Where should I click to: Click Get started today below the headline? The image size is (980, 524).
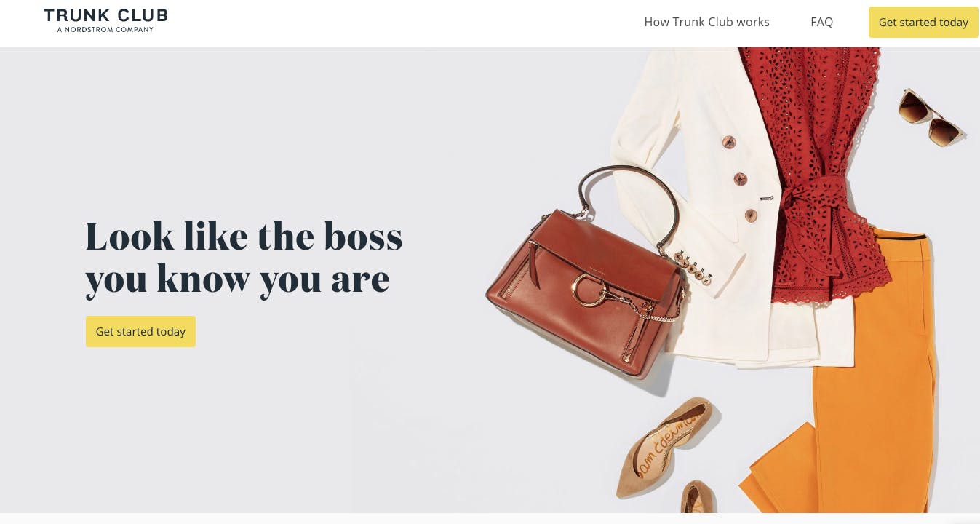(140, 331)
